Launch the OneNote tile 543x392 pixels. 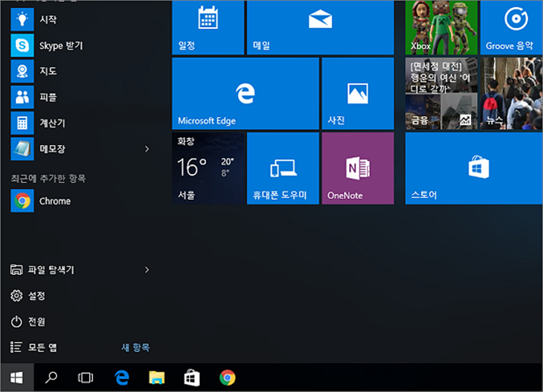(358, 168)
